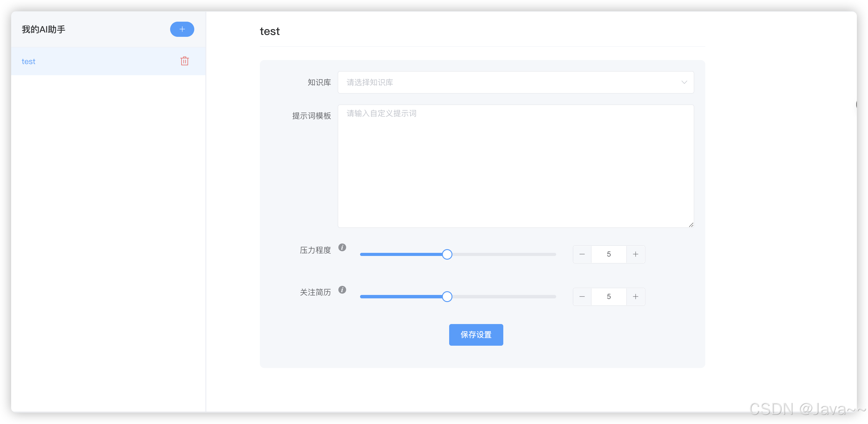Image resolution: width=868 pixels, height=424 pixels.
Task: Delete the test assistant with trash icon
Action: click(x=184, y=61)
